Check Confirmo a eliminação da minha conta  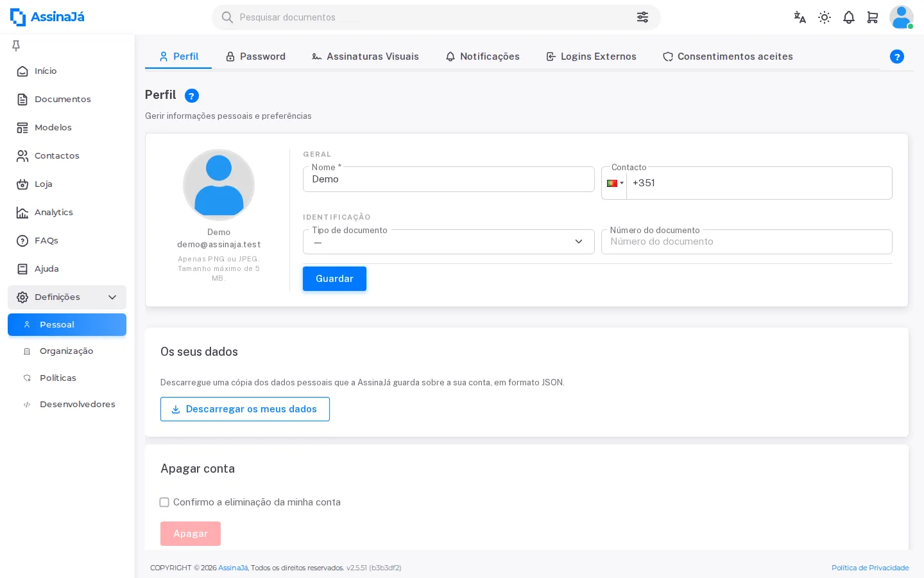pos(164,502)
